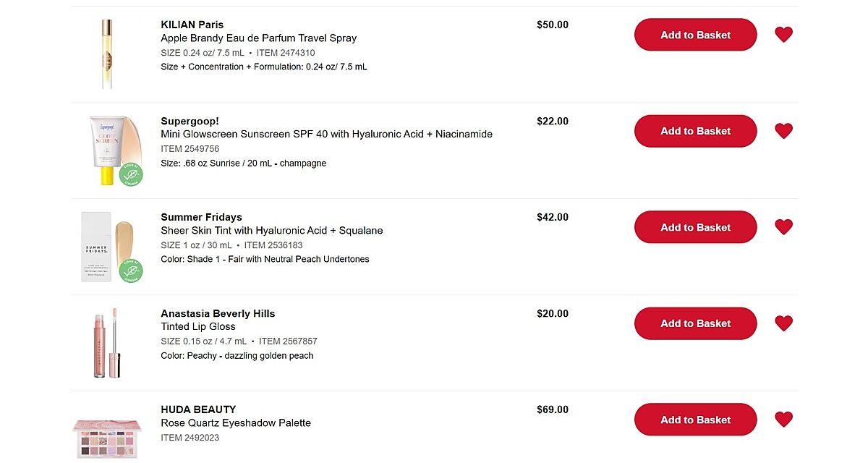This screenshot has width=868, height=463.
Task: Open the Tinted Lip Gloss product link
Action: click(x=198, y=327)
